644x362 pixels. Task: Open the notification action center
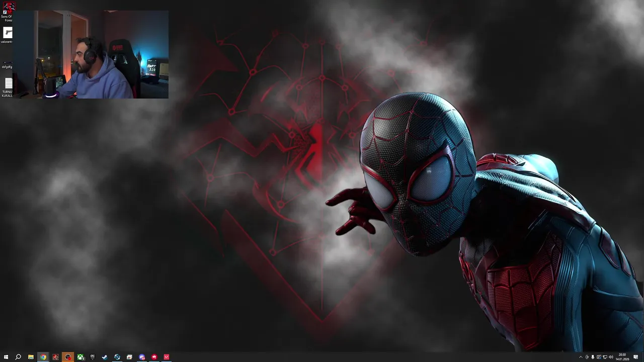point(636,357)
